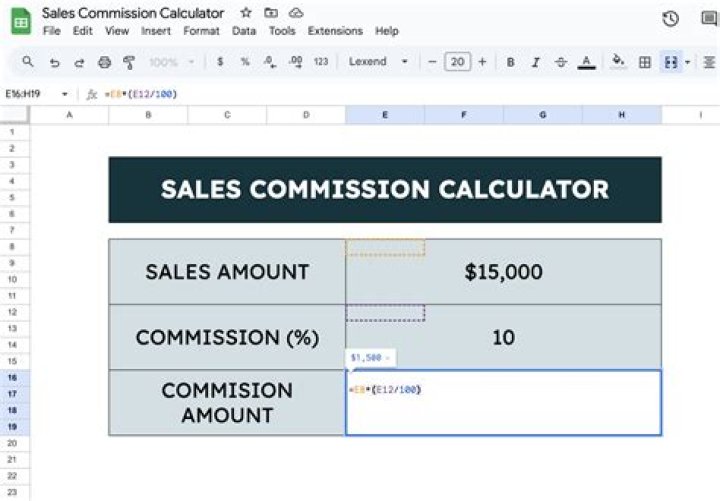
Task: Activate the paint format tool
Action: pos(129,62)
